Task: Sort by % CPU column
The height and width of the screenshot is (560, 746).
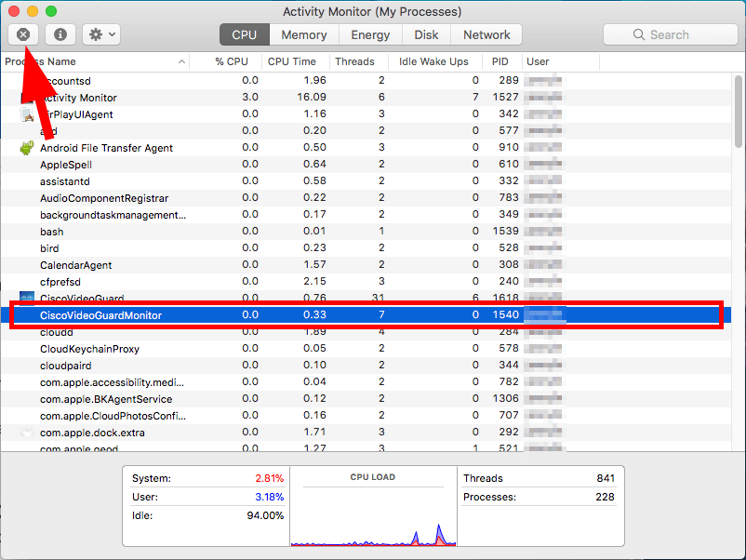Action: tap(232, 61)
